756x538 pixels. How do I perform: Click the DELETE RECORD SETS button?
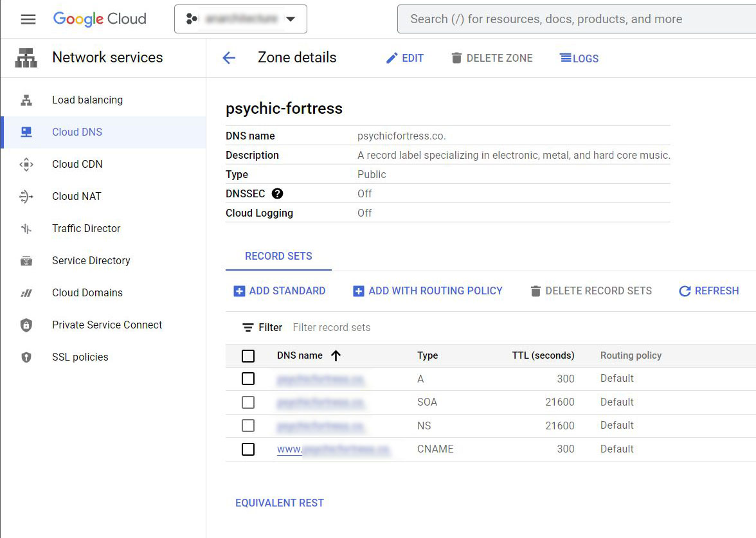click(591, 291)
